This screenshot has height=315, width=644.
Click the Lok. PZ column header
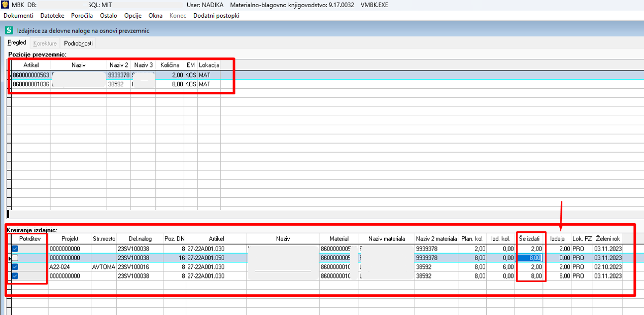tap(582, 238)
